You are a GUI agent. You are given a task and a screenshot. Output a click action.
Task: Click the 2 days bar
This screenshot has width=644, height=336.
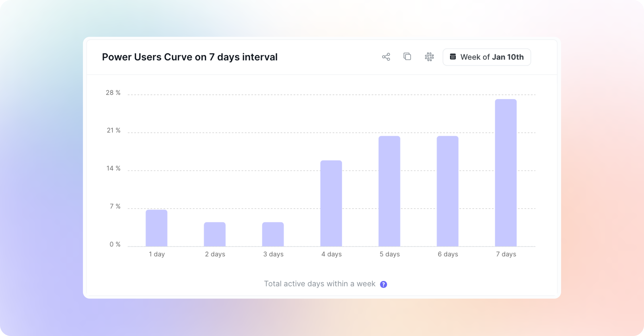pyautogui.click(x=215, y=234)
